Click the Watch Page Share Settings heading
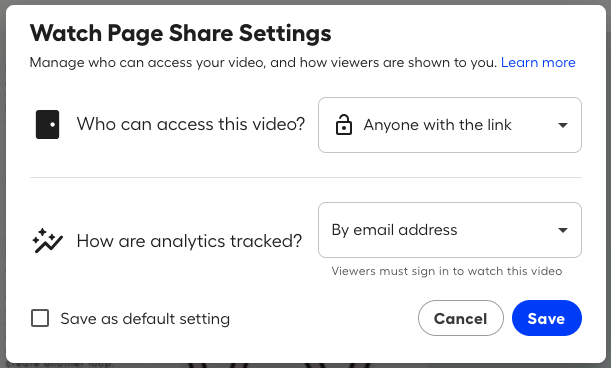 click(x=180, y=33)
